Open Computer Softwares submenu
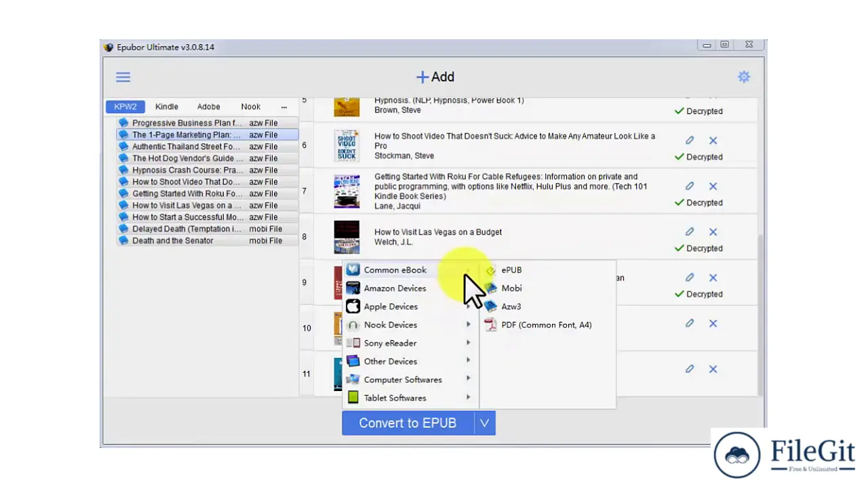The width and height of the screenshot is (868, 488). coord(411,380)
